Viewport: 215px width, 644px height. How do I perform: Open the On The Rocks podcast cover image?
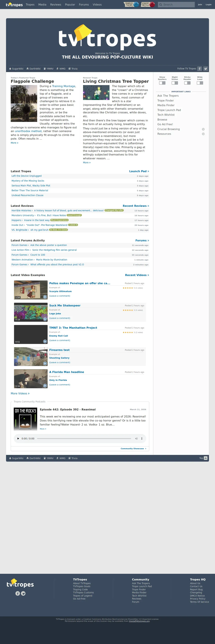click(25, 419)
